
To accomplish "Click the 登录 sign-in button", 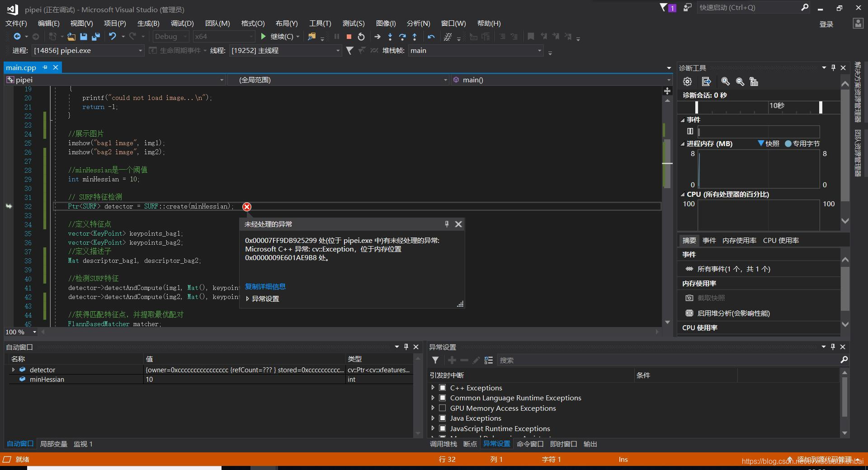I will coord(826,24).
